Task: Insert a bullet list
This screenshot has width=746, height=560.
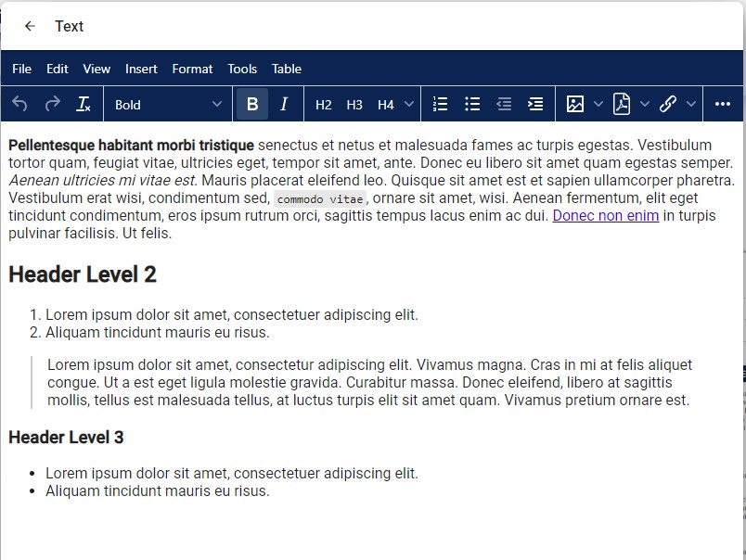Action: pyautogui.click(x=472, y=104)
